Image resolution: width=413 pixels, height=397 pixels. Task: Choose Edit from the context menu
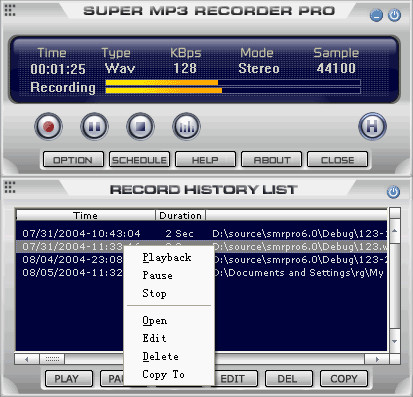[169, 339]
